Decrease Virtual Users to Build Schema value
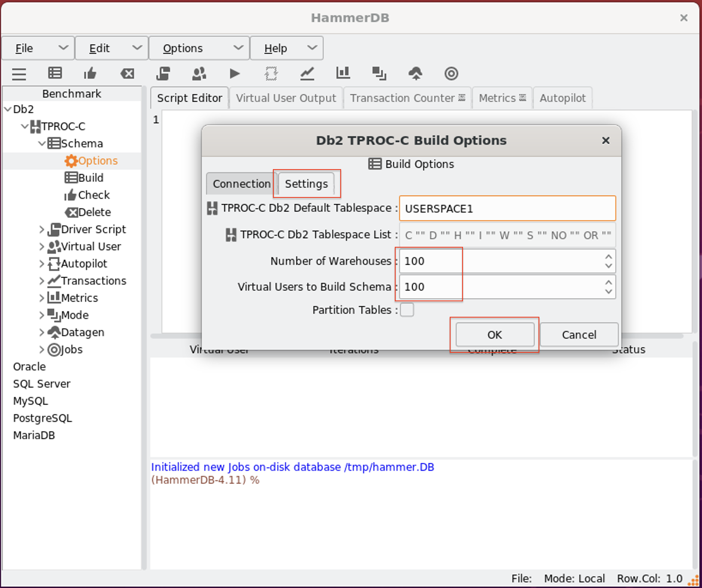The height and width of the screenshot is (588, 702). point(608,292)
